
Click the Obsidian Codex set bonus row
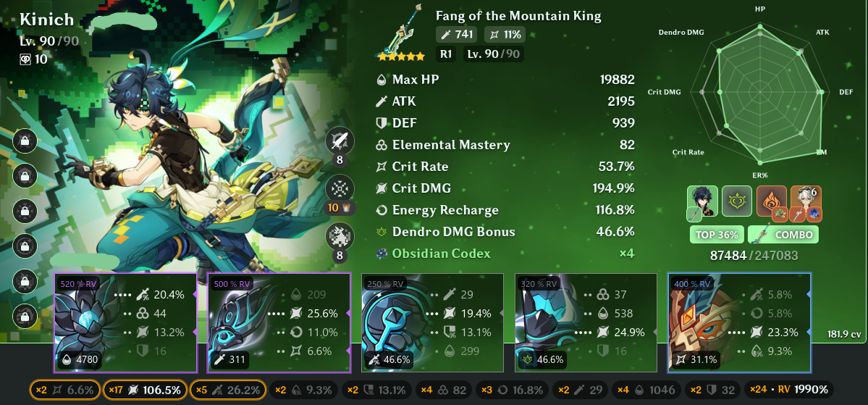point(505,254)
